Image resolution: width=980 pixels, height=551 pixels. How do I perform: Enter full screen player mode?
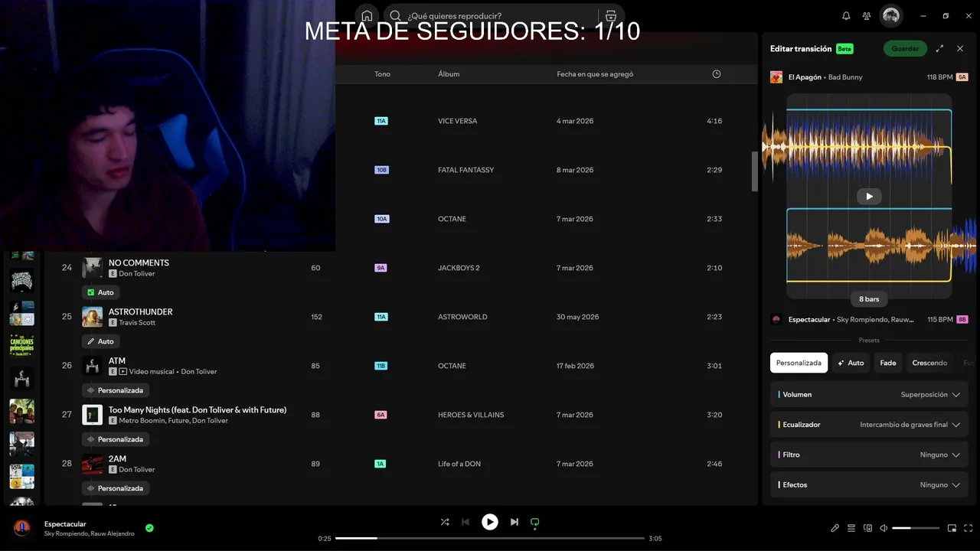pos(969,528)
